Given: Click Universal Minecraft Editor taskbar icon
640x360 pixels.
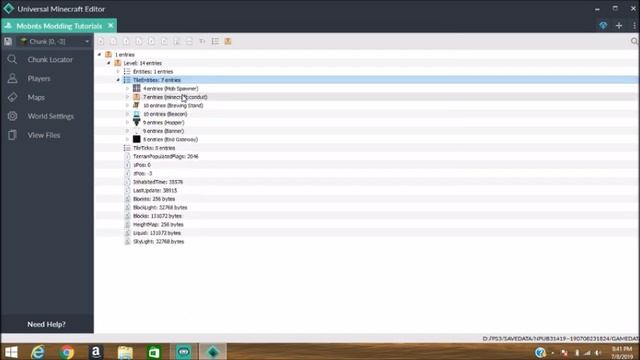Looking at the screenshot, I should click(213, 352).
